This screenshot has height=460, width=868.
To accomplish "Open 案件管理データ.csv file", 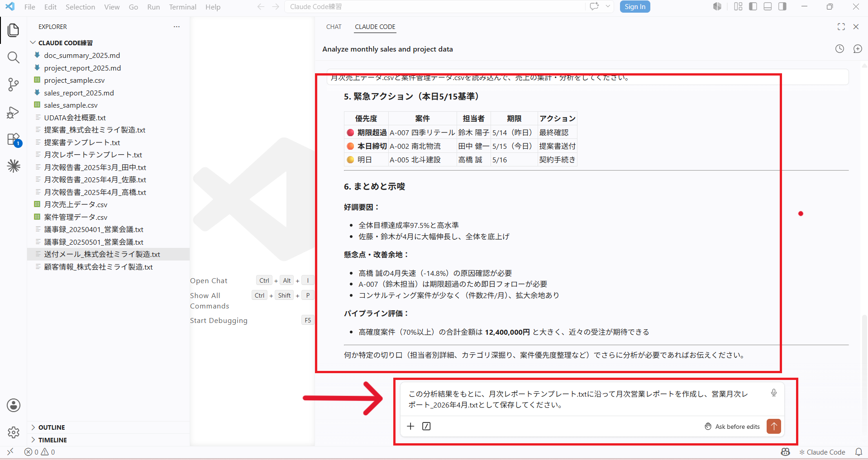I will (76, 217).
